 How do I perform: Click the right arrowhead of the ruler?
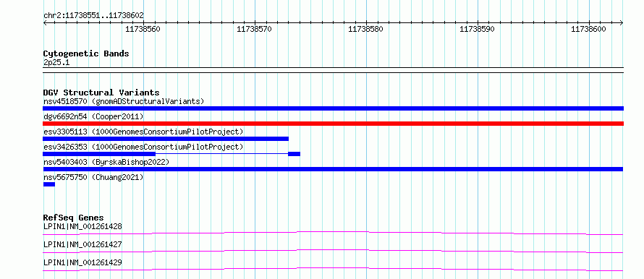pos(622,23)
